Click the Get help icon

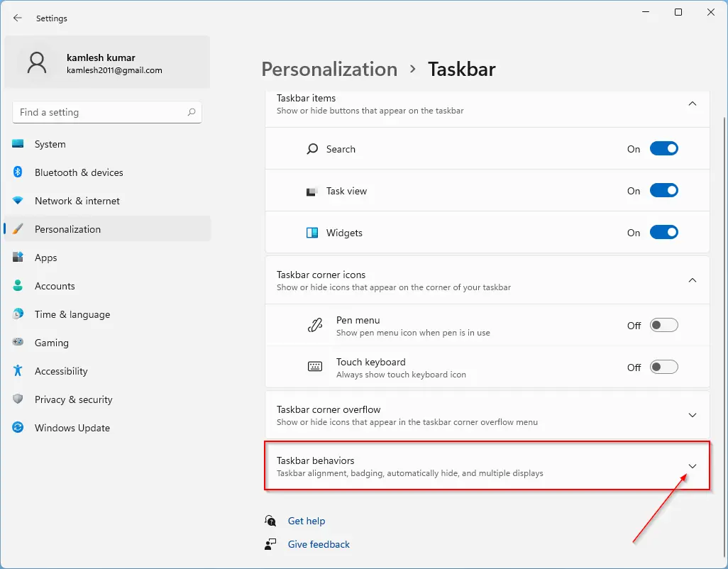click(x=270, y=521)
